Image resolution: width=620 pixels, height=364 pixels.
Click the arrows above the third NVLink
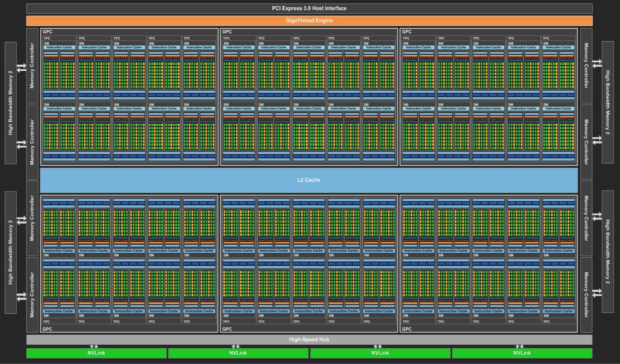pyautogui.click(x=378, y=346)
